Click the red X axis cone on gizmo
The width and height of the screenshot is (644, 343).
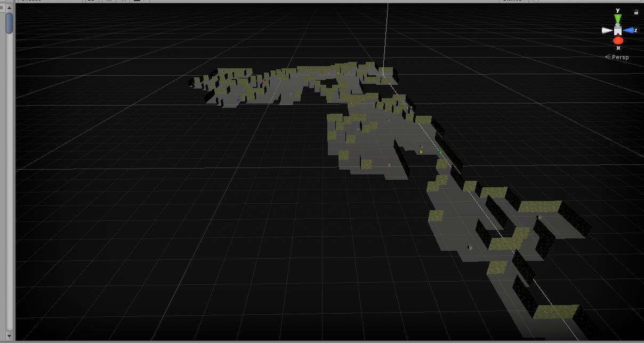coord(618,41)
